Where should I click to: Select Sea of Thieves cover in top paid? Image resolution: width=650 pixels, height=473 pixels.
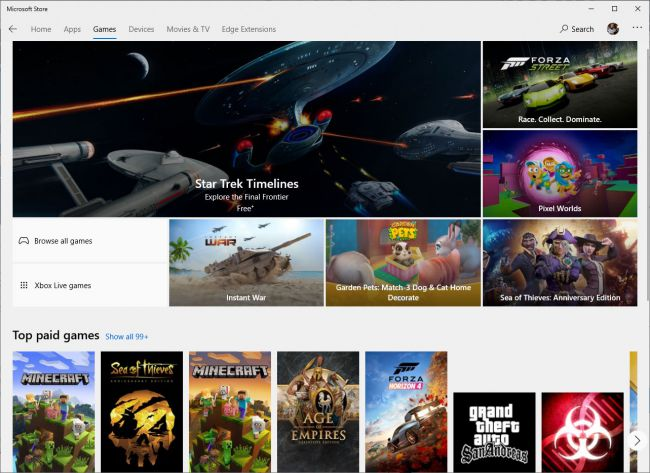click(x=142, y=412)
